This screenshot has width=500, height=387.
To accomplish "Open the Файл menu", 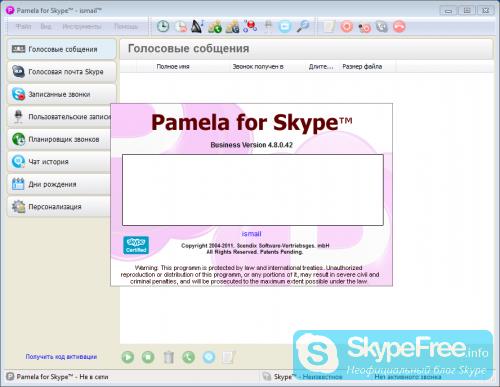I will [x=24, y=26].
